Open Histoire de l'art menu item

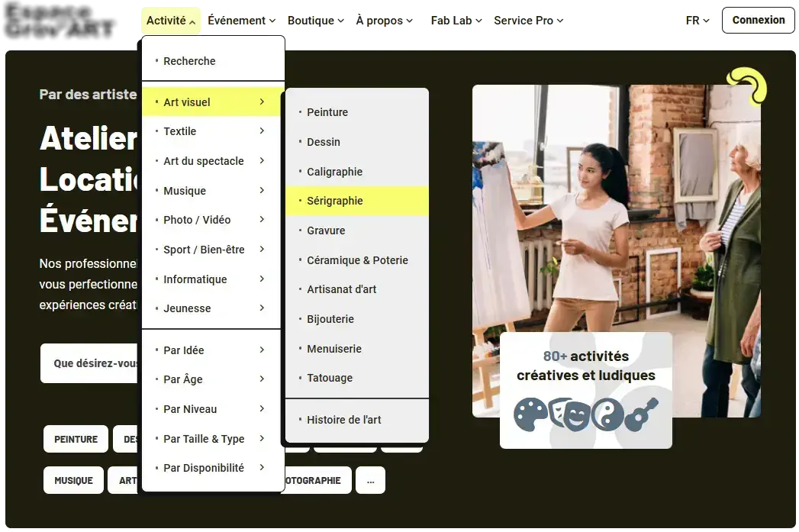(343, 420)
